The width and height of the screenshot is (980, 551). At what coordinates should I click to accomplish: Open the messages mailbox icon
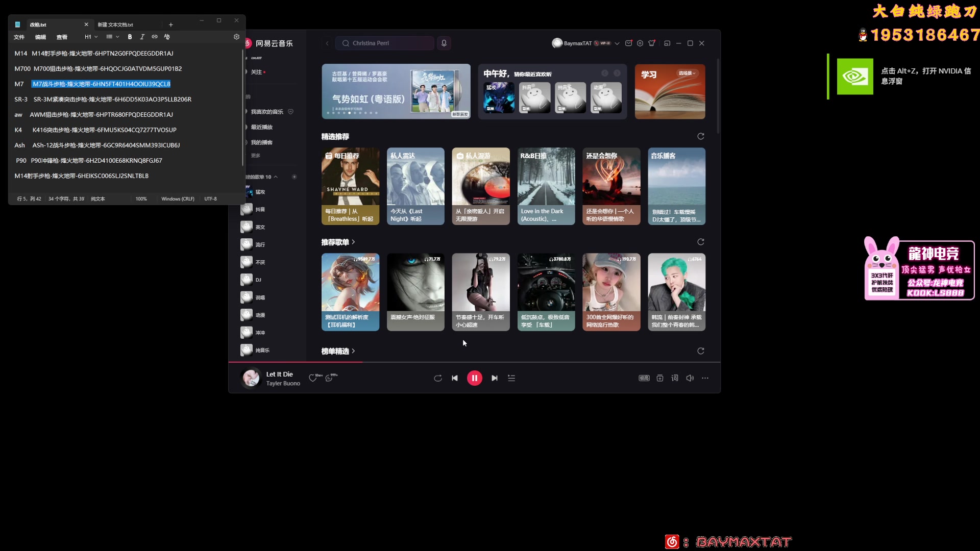pos(628,43)
